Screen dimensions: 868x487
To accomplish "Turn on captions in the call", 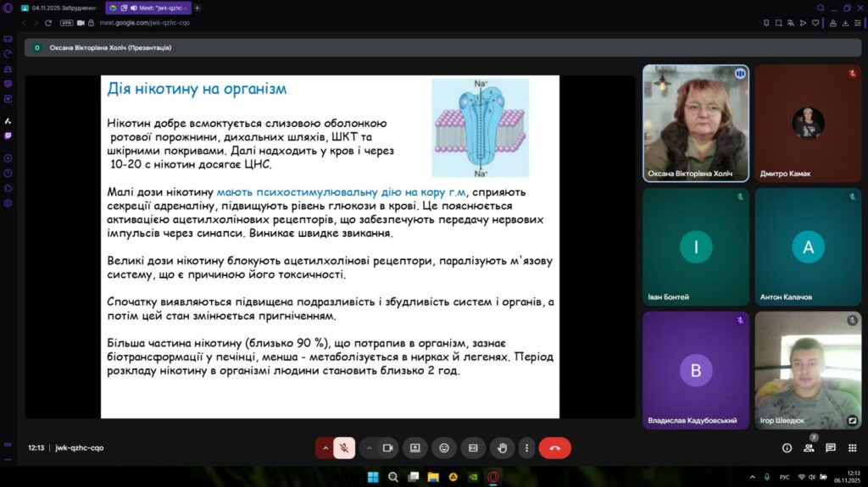I will [x=473, y=447].
